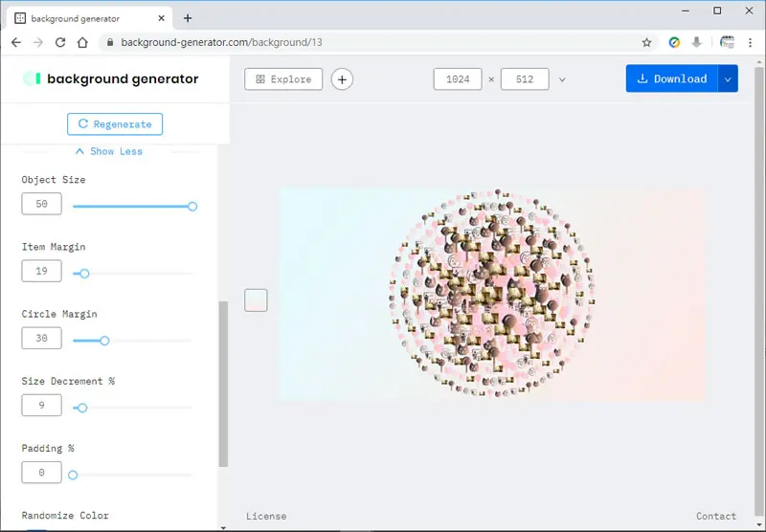Click the background generator logo icon
Screen dimensions: 766x532
point(33,78)
